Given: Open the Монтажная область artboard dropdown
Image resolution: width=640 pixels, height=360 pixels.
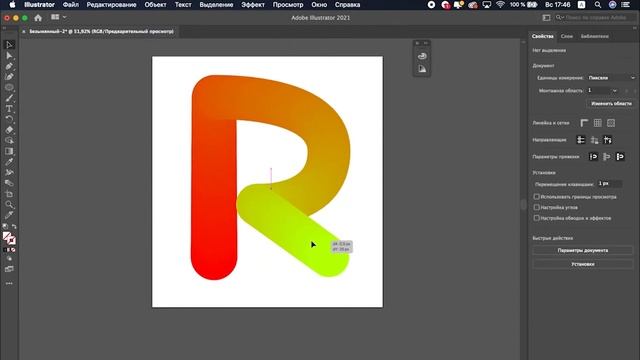Looking at the screenshot, I should 602,90.
